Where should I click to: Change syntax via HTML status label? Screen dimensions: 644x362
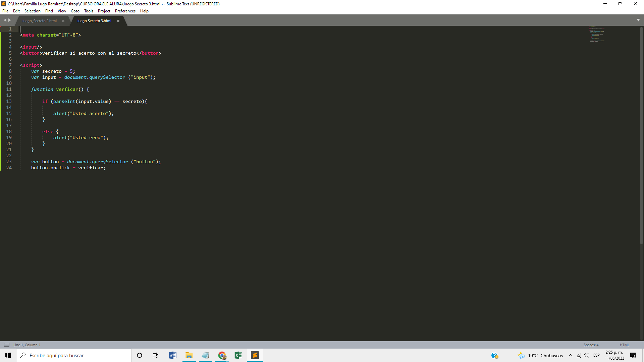(x=624, y=345)
